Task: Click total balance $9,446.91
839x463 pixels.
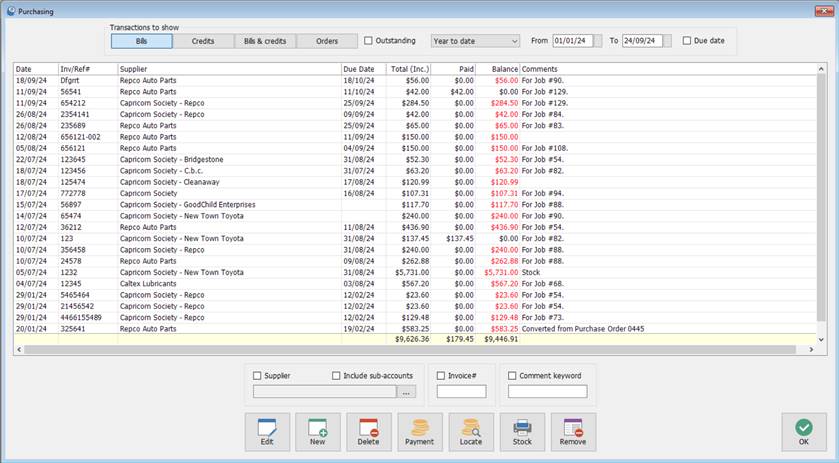Action: click(501, 339)
